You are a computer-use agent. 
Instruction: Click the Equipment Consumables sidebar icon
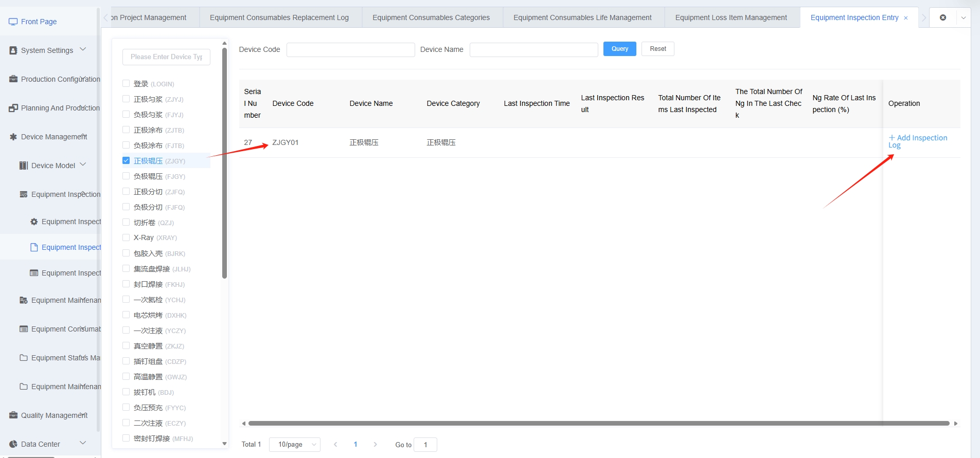tap(24, 329)
